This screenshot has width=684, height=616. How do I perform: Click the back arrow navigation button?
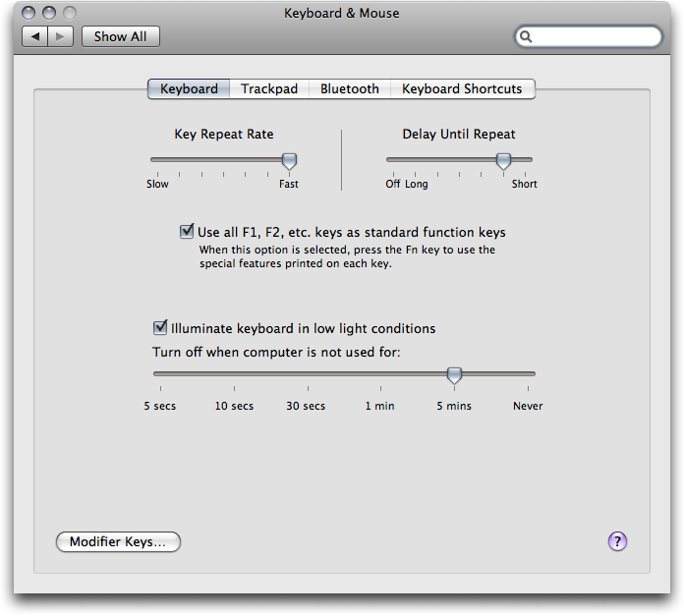[x=35, y=36]
